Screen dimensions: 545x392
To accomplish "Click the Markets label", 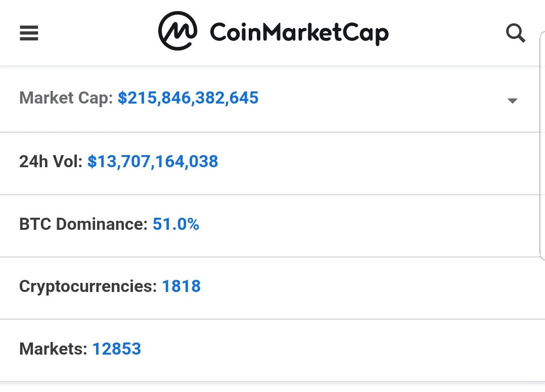I will click(53, 349).
